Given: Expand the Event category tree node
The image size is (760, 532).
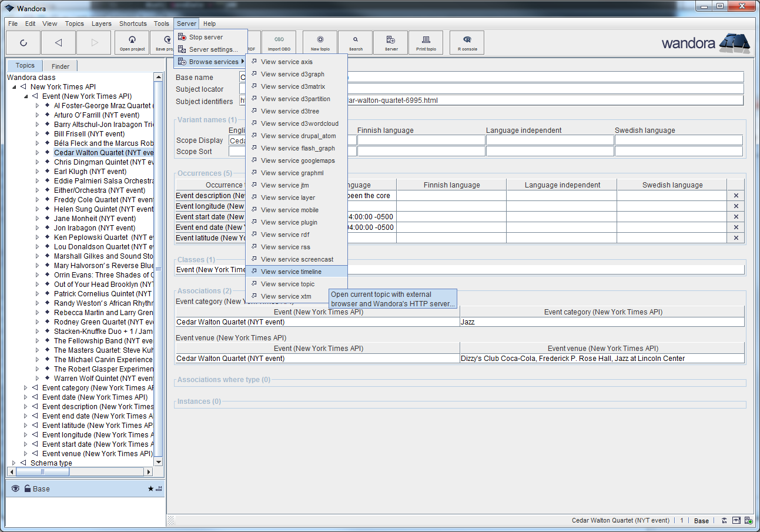Looking at the screenshot, I should click(x=25, y=388).
